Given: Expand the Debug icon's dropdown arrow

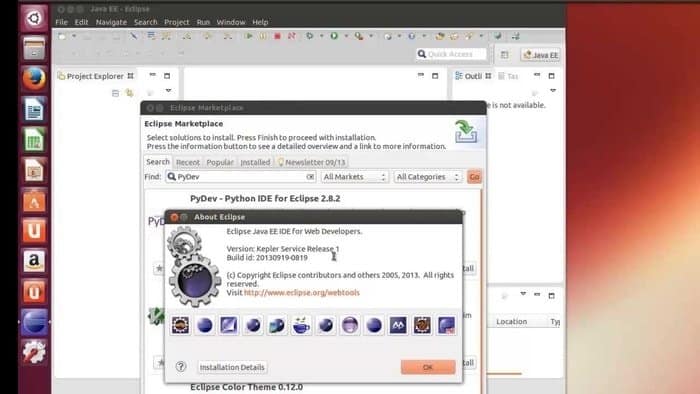Looking at the screenshot, I should 321,36.
